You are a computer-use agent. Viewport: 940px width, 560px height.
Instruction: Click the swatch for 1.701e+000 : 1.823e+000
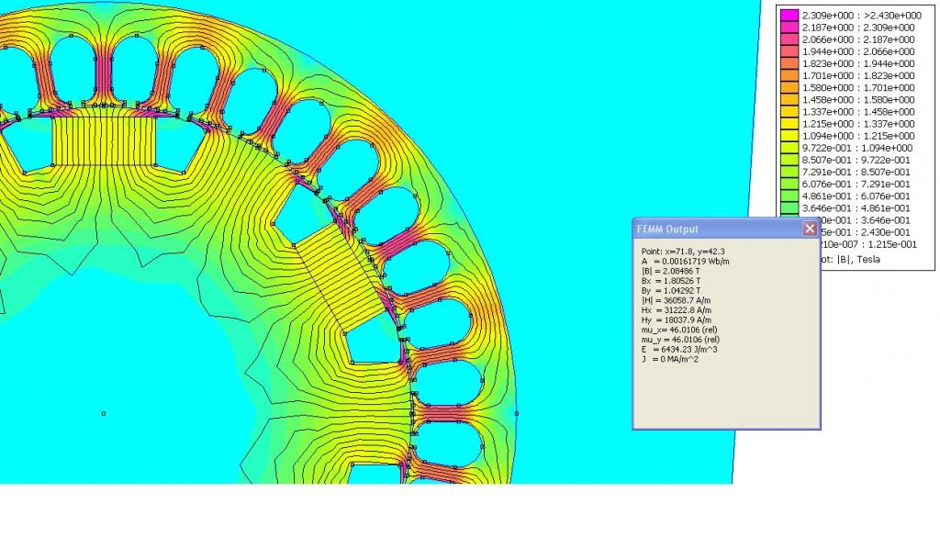789,75
